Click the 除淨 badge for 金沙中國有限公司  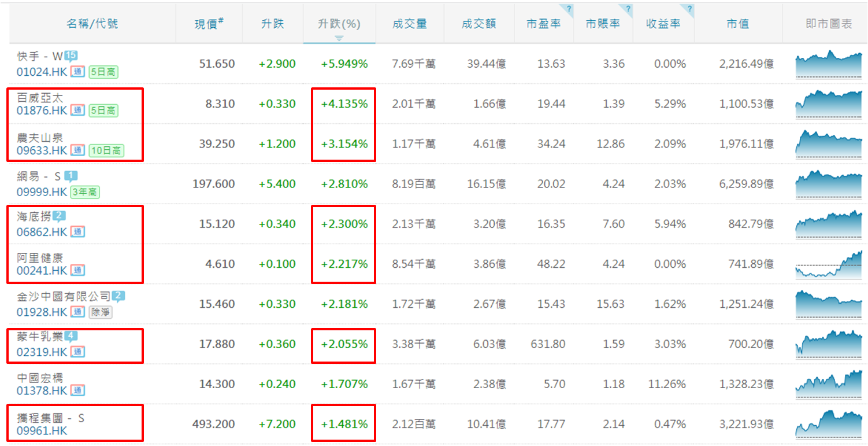[100, 312]
